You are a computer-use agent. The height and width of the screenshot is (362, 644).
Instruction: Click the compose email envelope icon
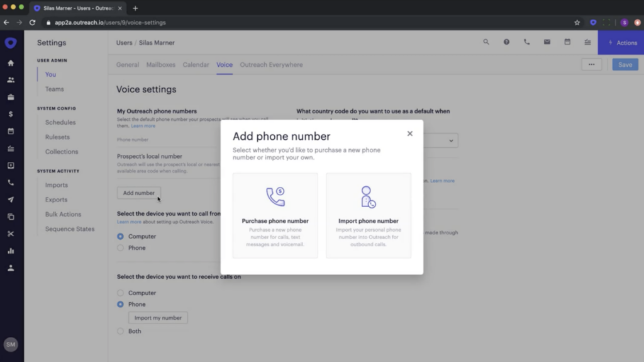(x=547, y=42)
